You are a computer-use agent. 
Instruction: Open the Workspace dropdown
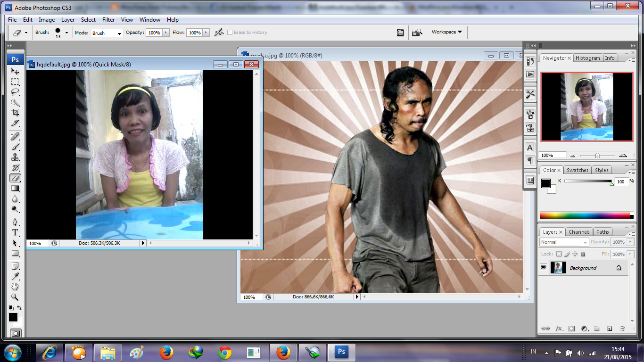click(x=446, y=32)
